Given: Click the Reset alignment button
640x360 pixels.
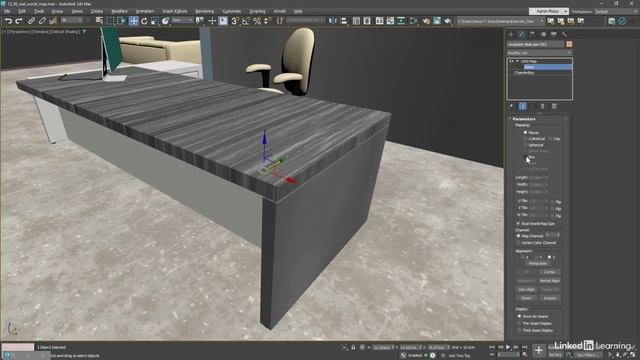Looking at the screenshot, I should (x=526, y=298).
